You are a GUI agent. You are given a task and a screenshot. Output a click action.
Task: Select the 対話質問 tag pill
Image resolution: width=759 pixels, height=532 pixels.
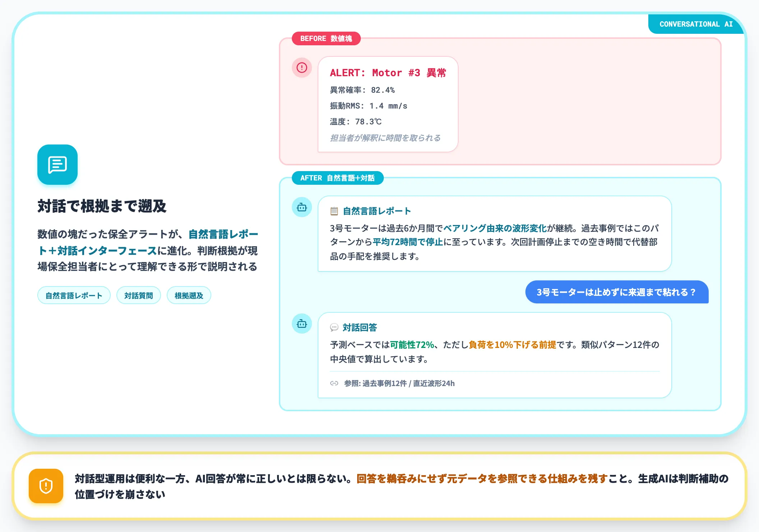tap(139, 295)
